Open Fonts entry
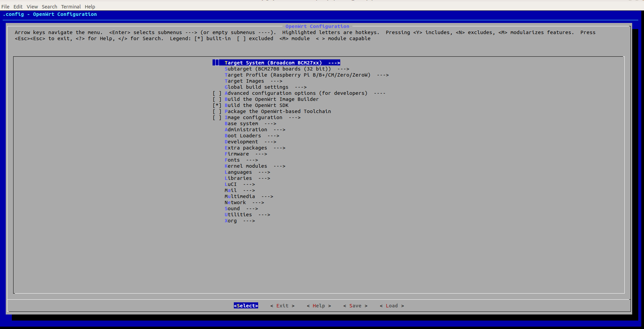The width and height of the screenshot is (644, 329). pyautogui.click(x=241, y=160)
